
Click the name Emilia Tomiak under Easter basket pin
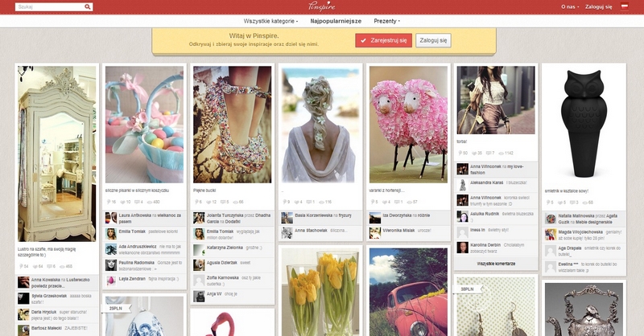coord(132,232)
